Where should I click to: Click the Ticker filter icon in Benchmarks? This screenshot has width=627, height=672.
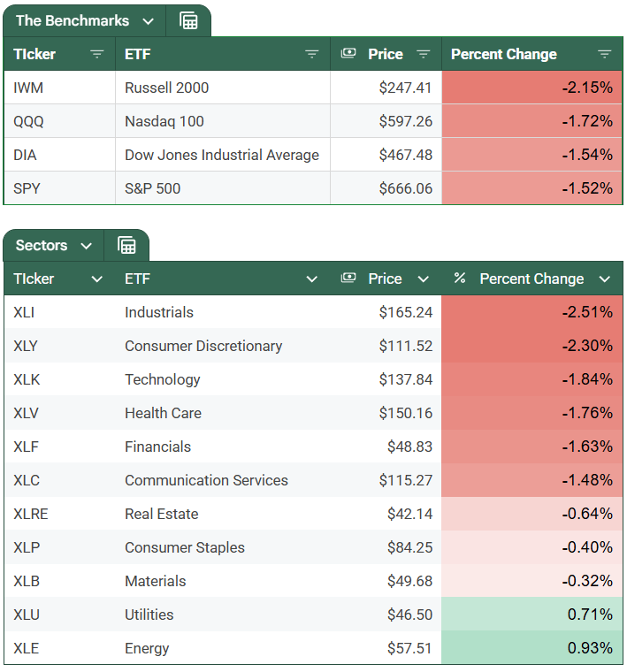97,54
